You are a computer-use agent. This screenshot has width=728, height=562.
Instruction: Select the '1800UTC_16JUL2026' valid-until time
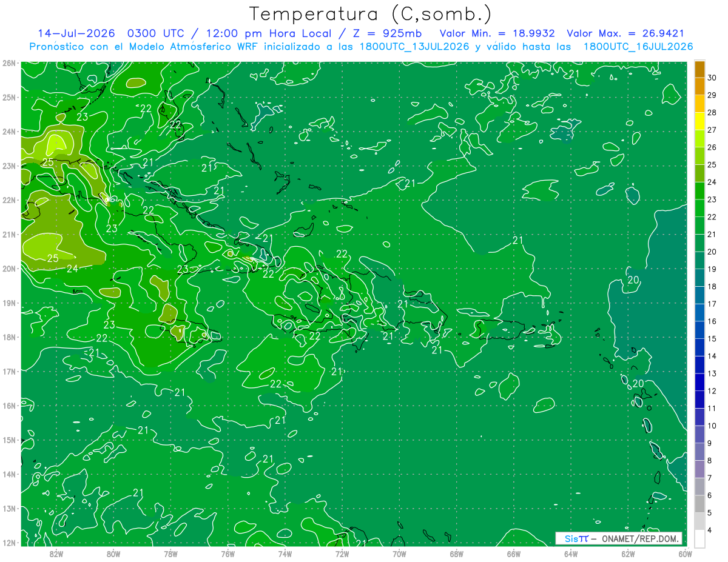pos(638,47)
